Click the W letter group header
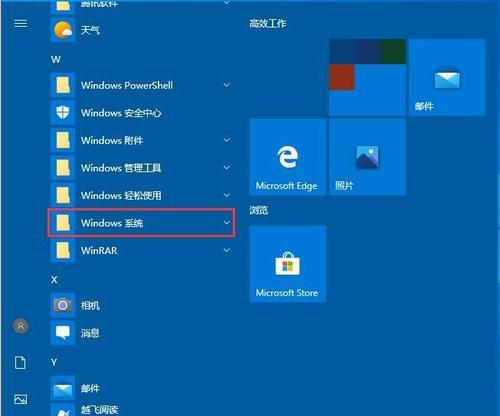This screenshot has height=416, width=500. (x=56, y=60)
